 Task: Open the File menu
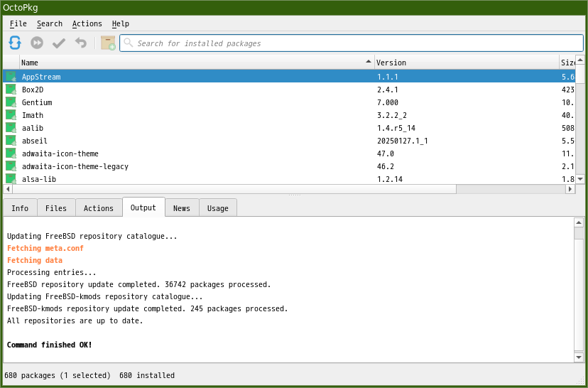tap(18, 23)
